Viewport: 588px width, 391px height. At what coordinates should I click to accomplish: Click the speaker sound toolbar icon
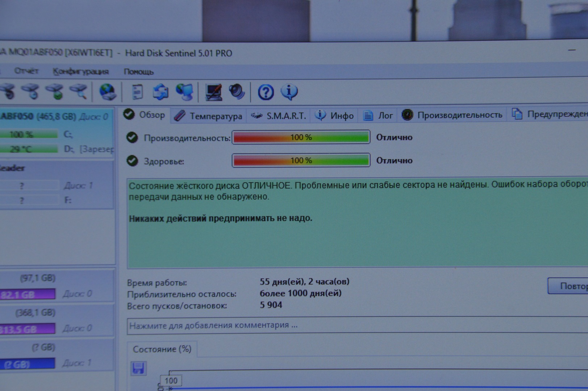pyautogui.click(x=237, y=92)
